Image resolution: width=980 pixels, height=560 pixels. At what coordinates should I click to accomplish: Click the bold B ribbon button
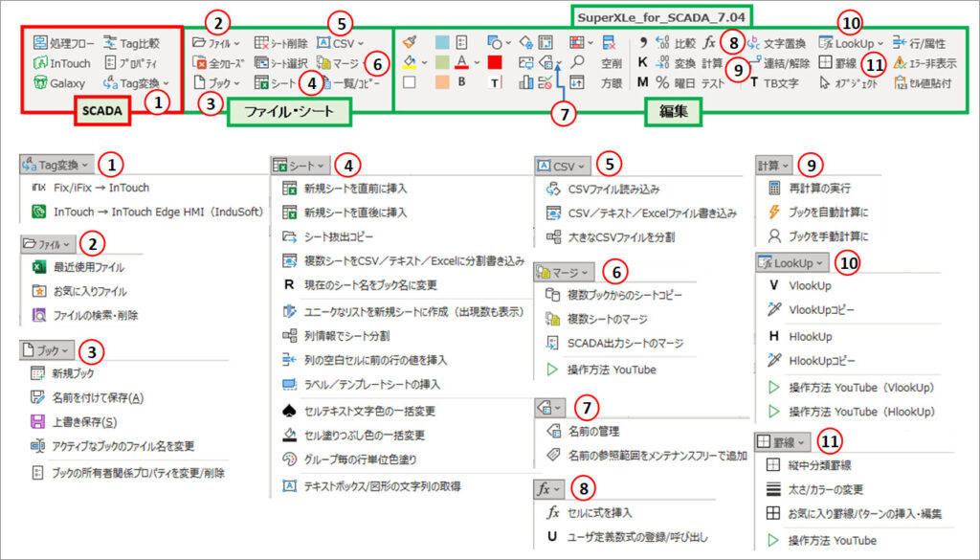(461, 82)
